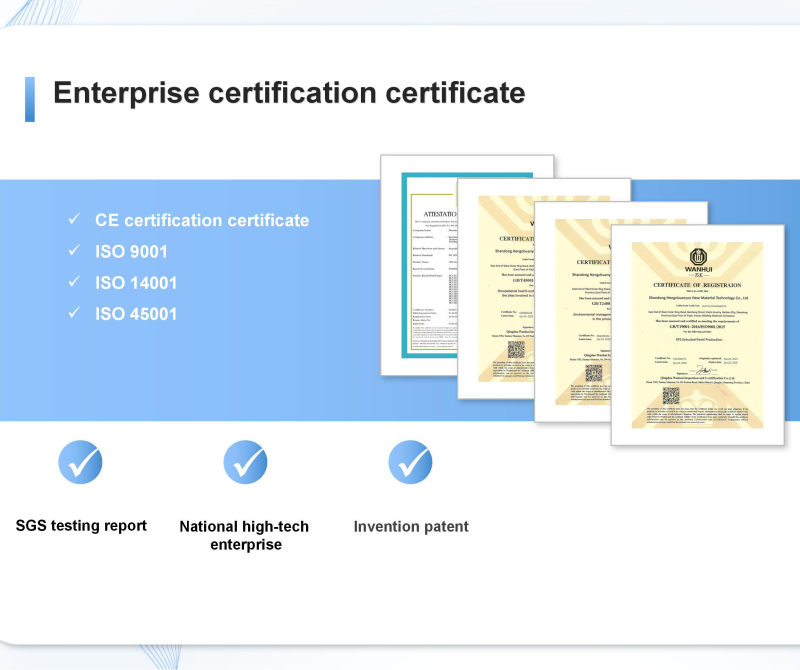
Task: Click the tick mark beside ISO 9001
Action: [73, 251]
